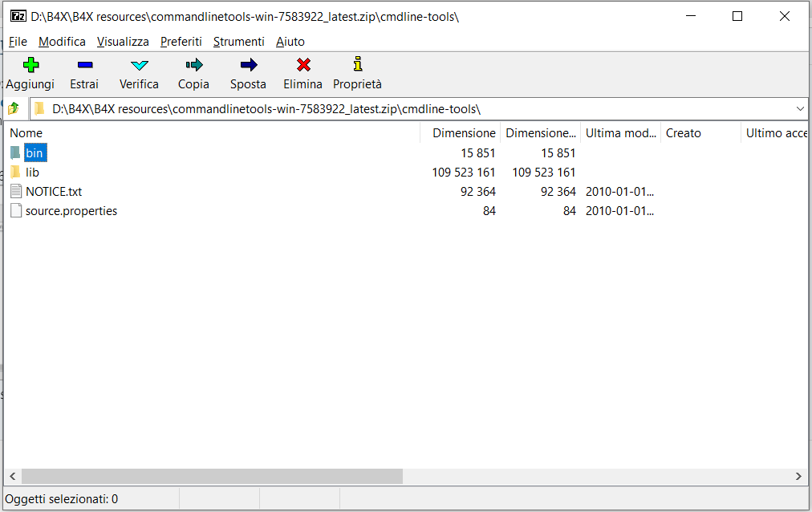
Task: Click the 7z icon in title bar
Action: click(x=18, y=16)
